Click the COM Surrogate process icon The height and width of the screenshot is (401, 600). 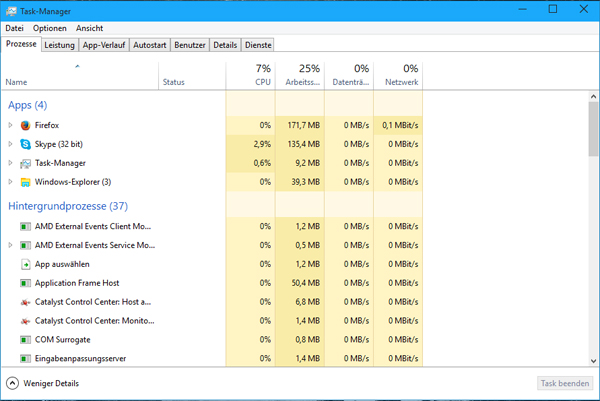click(x=25, y=340)
